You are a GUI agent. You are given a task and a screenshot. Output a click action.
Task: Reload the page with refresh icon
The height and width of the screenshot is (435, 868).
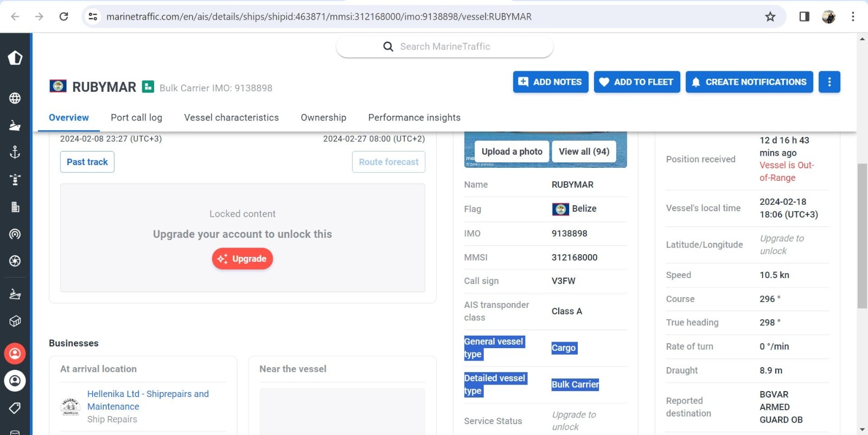(x=63, y=16)
